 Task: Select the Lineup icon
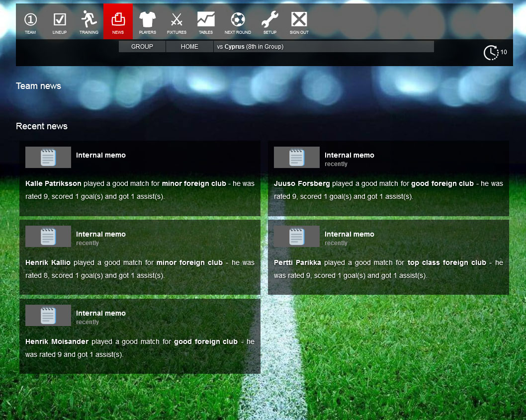60,21
